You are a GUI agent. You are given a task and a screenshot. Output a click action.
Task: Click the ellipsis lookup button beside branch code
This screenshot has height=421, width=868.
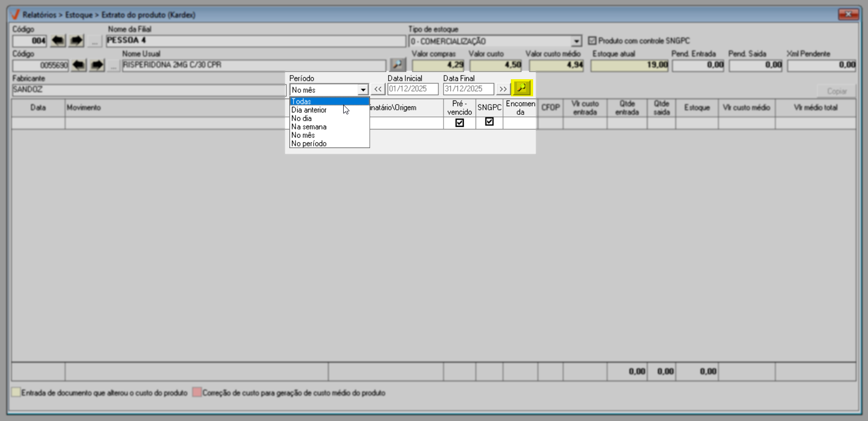click(94, 41)
